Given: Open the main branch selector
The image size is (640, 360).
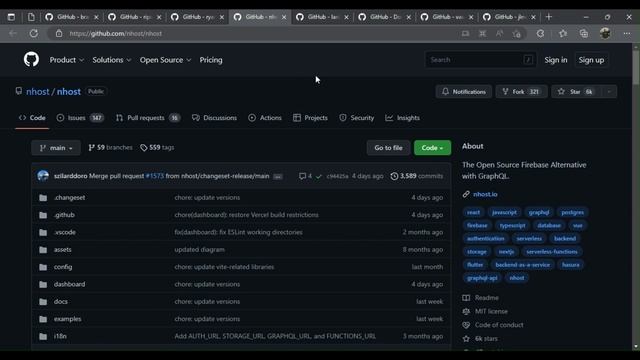Looking at the screenshot, I should pyautogui.click(x=56, y=148).
